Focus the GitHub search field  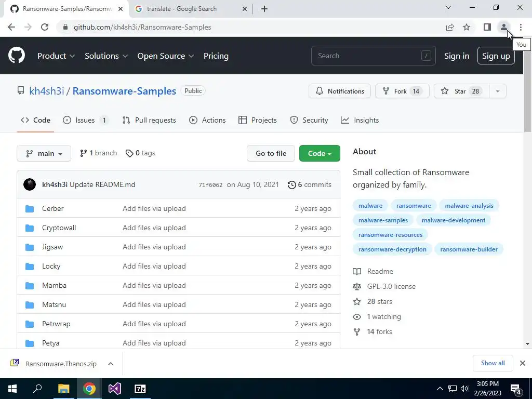point(373,56)
